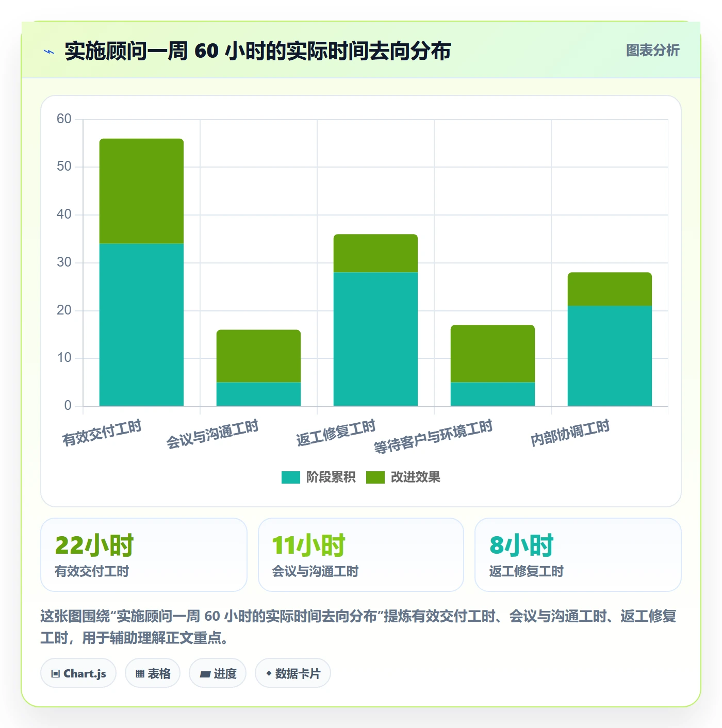Select the 数据卡片 tag chip

pos(293,673)
